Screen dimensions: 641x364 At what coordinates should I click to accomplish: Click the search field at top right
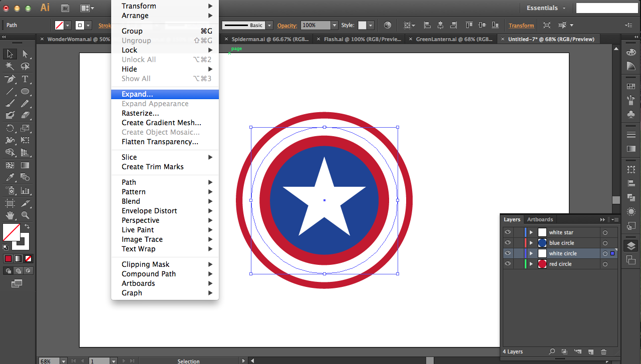click(607, 8)
